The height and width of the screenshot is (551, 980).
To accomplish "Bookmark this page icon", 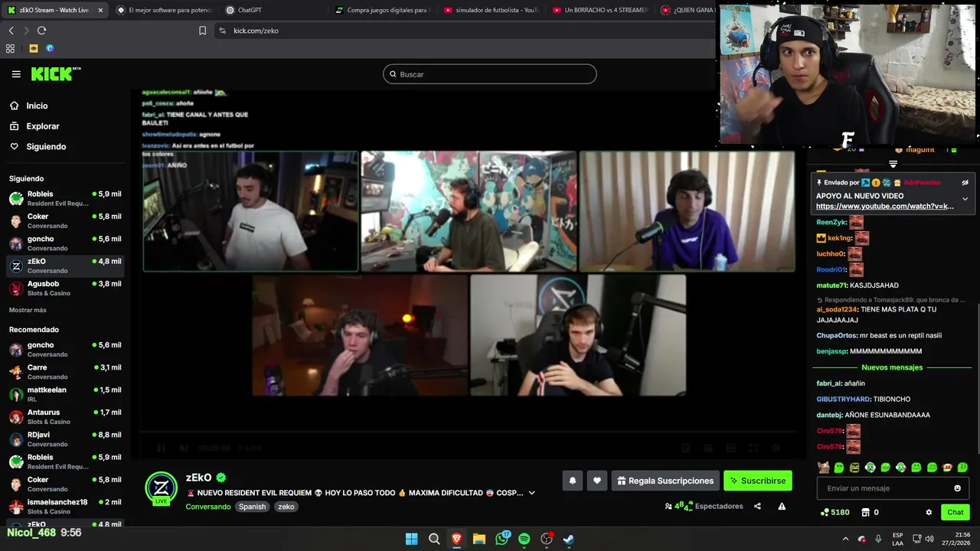I will tap(202, 31).
